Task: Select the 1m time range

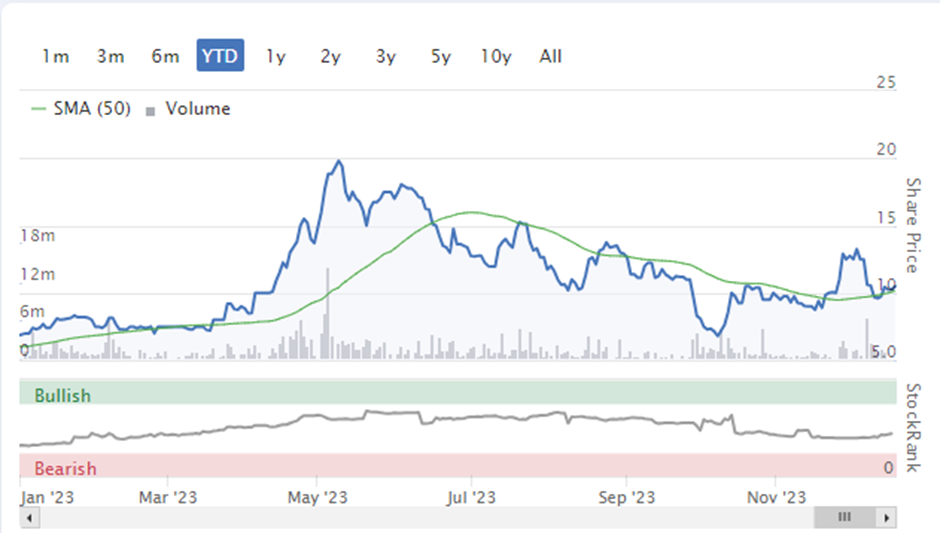Action: [55, 56]
